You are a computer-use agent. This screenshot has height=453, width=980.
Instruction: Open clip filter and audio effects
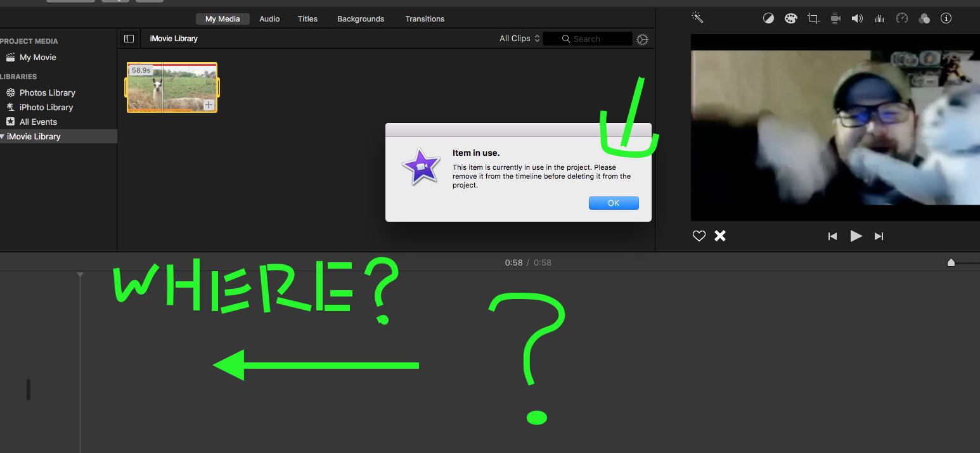[x=924, y=18]
